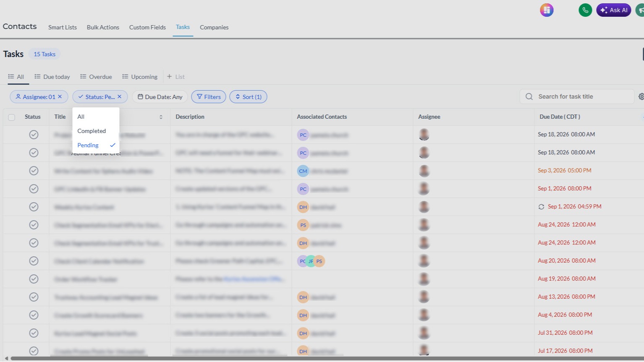Show the All tasks list view
Image resolution: width=644 pixels, height=362 pixels.
[x=16, y=77]
